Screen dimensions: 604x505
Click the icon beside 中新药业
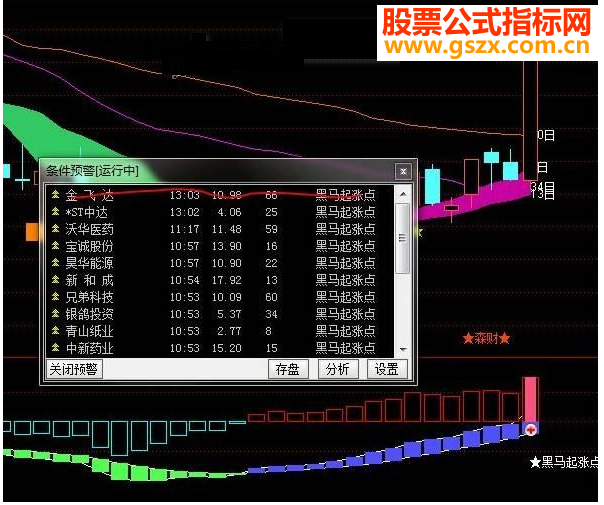tap(56, 348)
